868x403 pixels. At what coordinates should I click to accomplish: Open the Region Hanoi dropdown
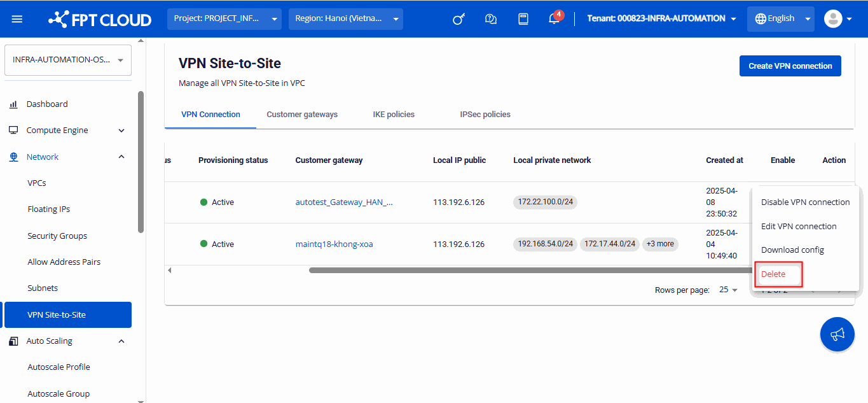click(x=346, y=19)
